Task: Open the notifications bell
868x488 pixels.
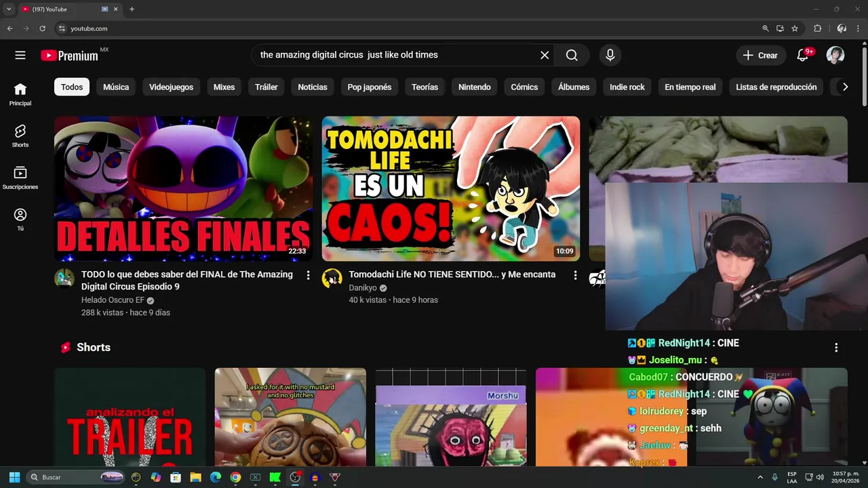Action: pos(802,56)
